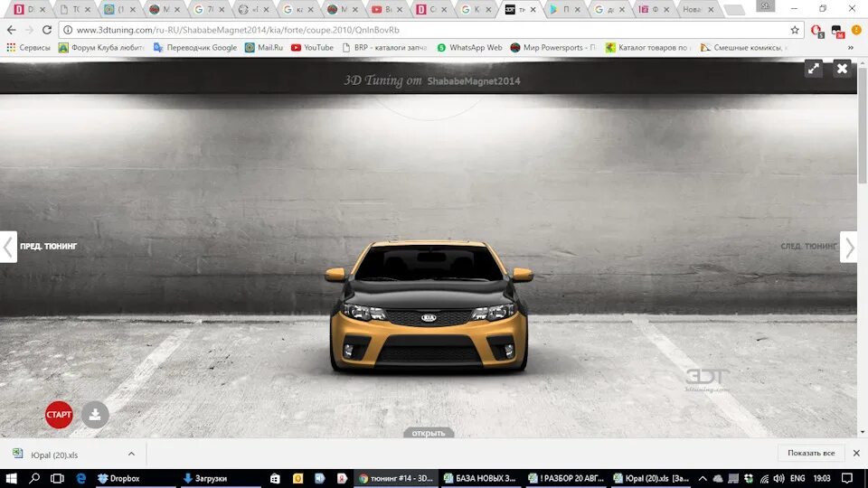Open Task View in taskbar
This screenshot has width=868, height=488.
[57, 478]
